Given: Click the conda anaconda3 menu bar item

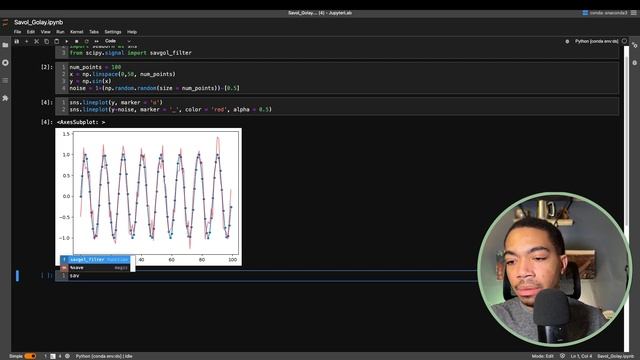Looking at the screenshot, I should [605, 13].
